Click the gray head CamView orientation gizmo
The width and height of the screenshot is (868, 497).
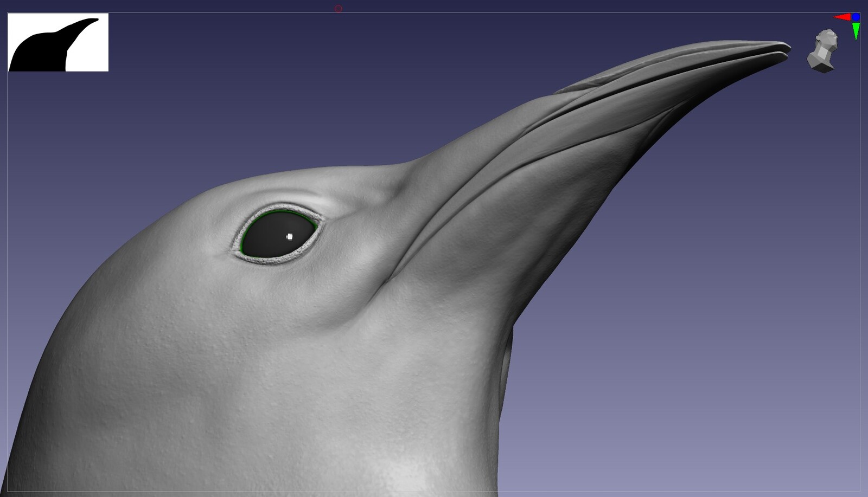click(822, 51)
